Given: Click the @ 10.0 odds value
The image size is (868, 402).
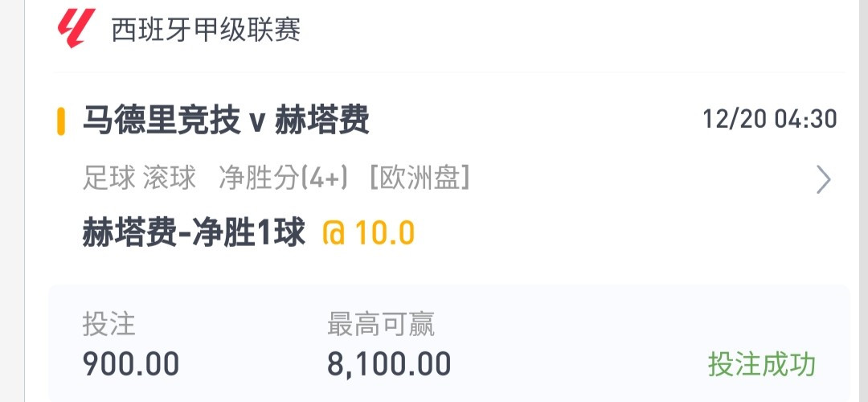Looking at the screenshot, I should tap(369, 233).
